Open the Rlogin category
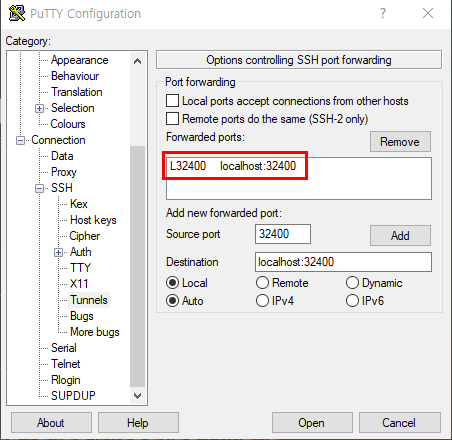This screenshot has height=440, width=452. (66, 380)
